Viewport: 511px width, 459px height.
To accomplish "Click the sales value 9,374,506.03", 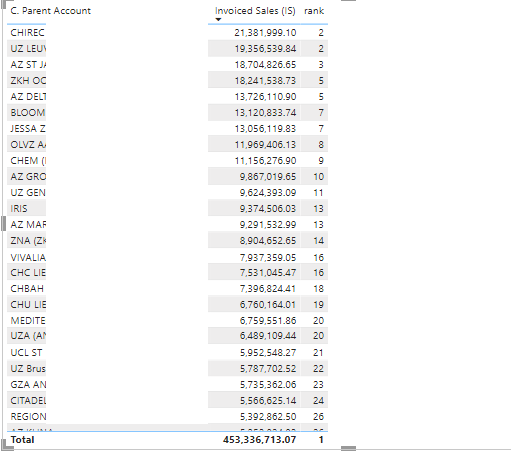I will [x=268, y=209].
